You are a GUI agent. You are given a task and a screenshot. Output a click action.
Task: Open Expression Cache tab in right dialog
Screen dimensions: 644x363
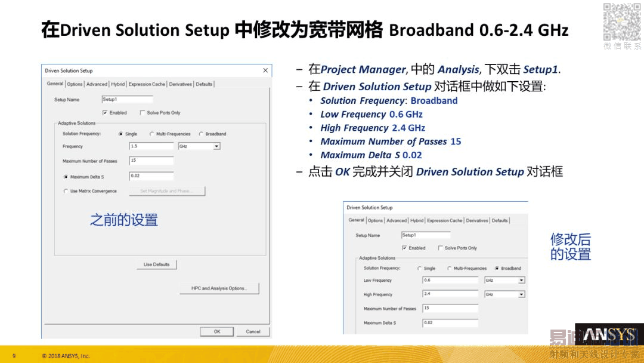[x=444, y=221]
